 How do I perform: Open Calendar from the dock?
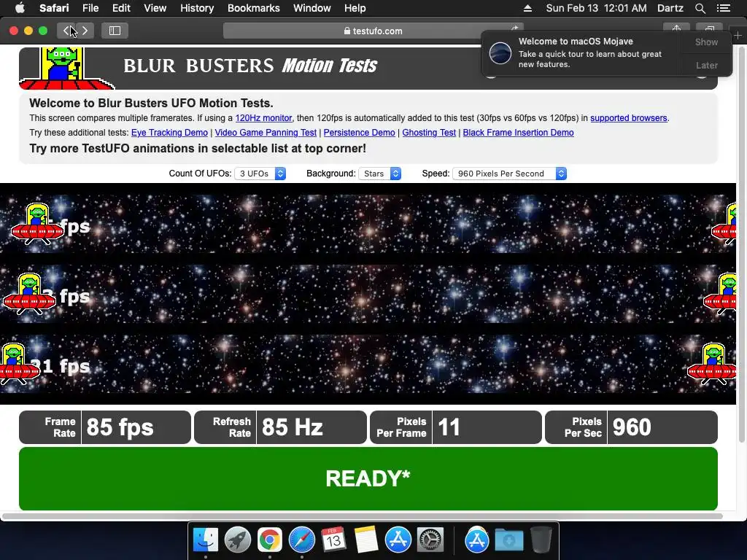[x=333, y=540]
